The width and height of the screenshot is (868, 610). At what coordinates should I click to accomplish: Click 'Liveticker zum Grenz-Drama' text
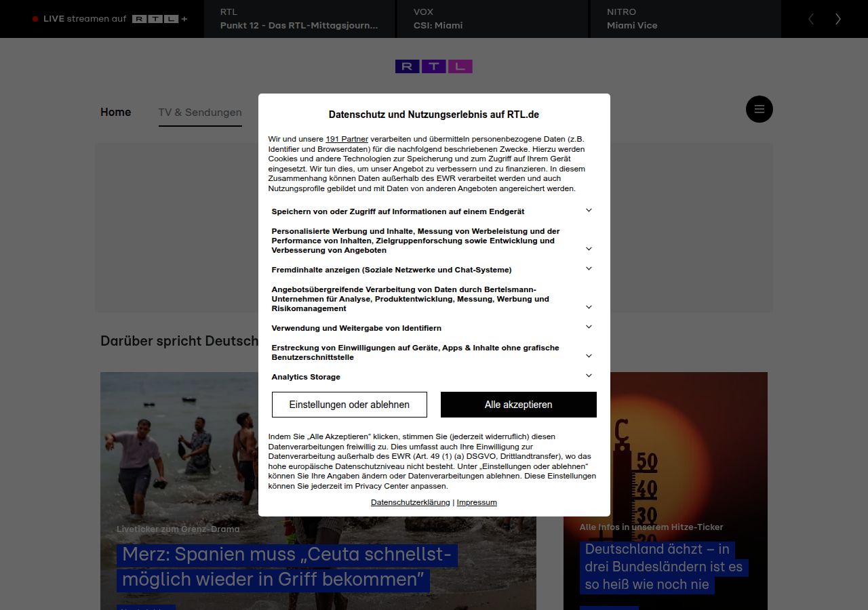[178, 529]
